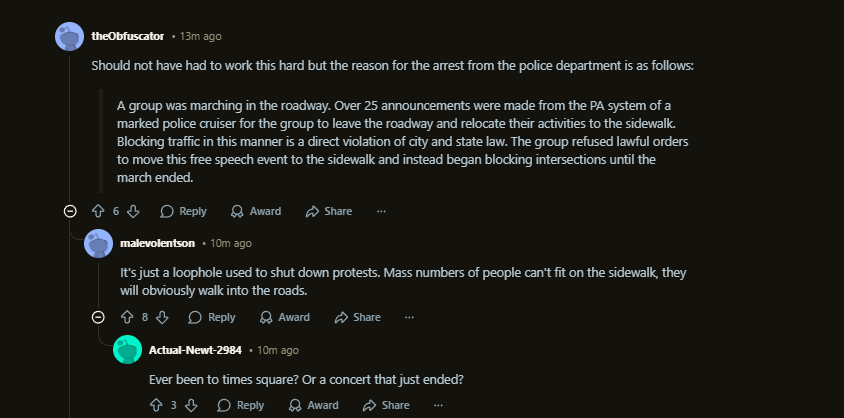
Task: Click Actual-Newt-2984's green avatar
Action: pyautogui.click(x=127, y=350)
